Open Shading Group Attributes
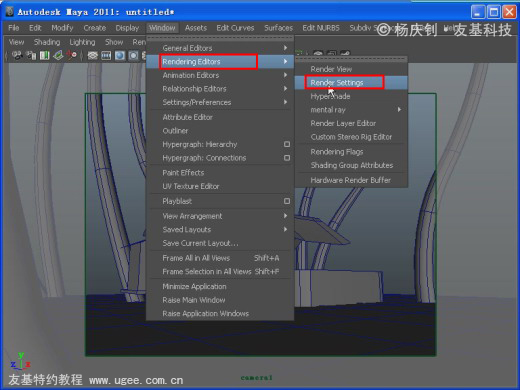Image resolution: width=520 pixels, height=390 pixels. (x=351, y=165)
